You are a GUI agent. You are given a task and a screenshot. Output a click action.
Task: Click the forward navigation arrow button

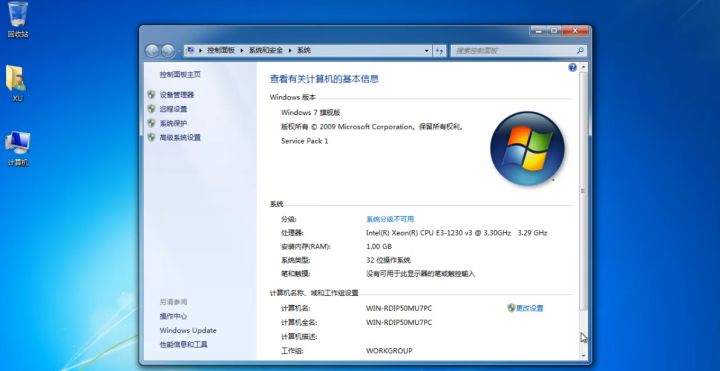(x=168, y=51)
